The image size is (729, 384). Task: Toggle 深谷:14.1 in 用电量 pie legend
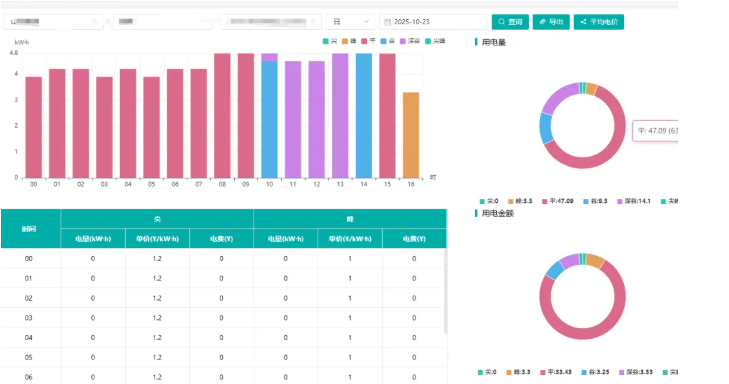[634, 201]
